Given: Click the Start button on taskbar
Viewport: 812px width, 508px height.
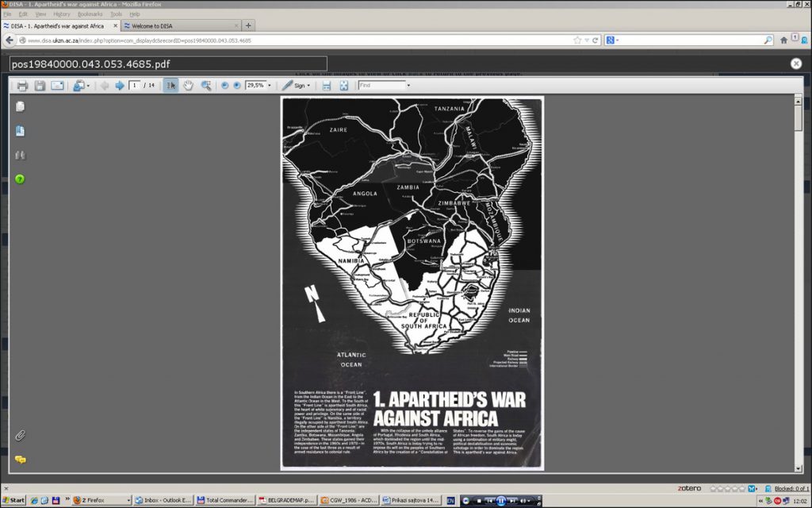Looking at the screenshot, I should [13, 501].
